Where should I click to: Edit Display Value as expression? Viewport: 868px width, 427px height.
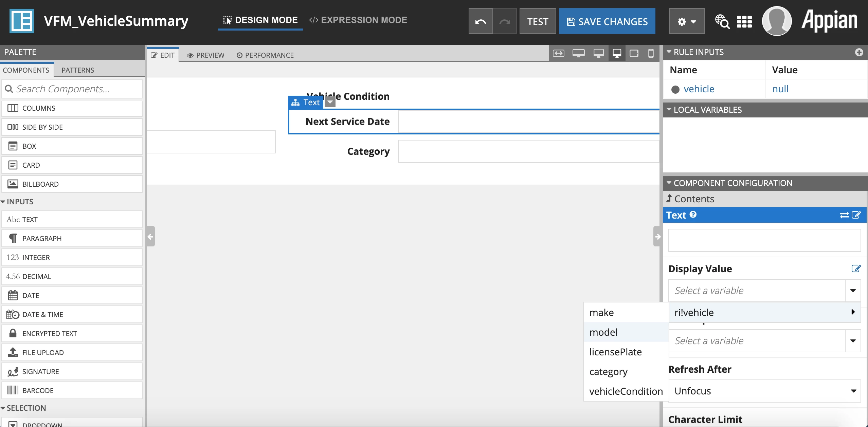coord(856,268)
